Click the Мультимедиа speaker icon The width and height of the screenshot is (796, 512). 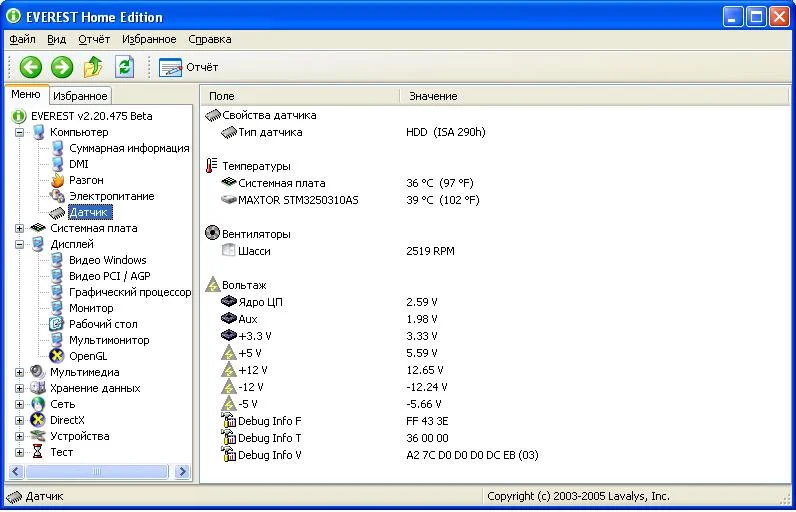coord(38,372)
